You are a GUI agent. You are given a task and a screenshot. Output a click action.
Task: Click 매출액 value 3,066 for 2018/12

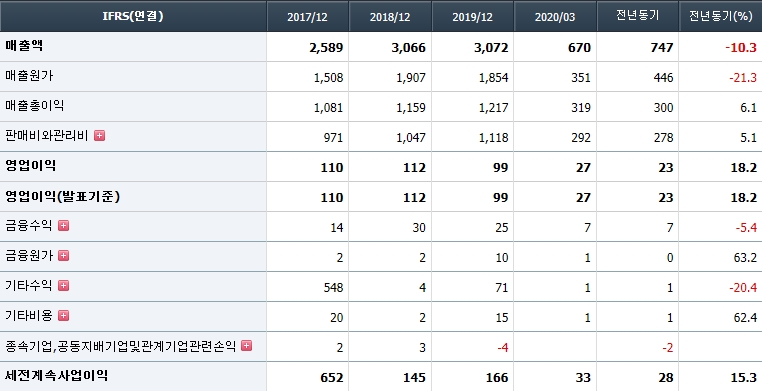pyautogui.click(x=408, y=48)
